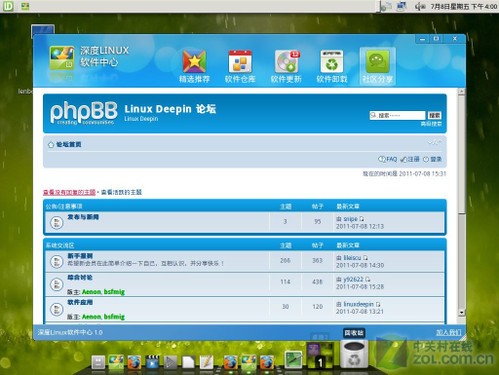Go to the 软件卸载 uninstall tab

(x=332, y=66)
